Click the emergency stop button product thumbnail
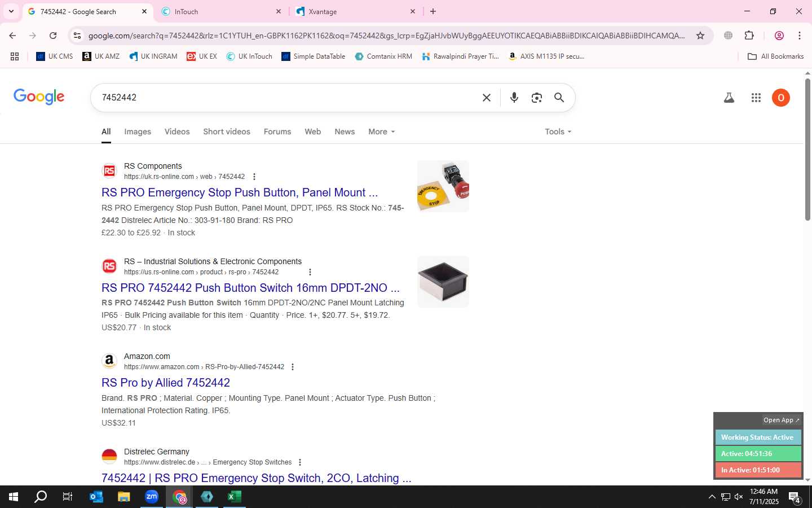This screenshot has height=508, width=812. pyautogui.click(x=443, y=186)
